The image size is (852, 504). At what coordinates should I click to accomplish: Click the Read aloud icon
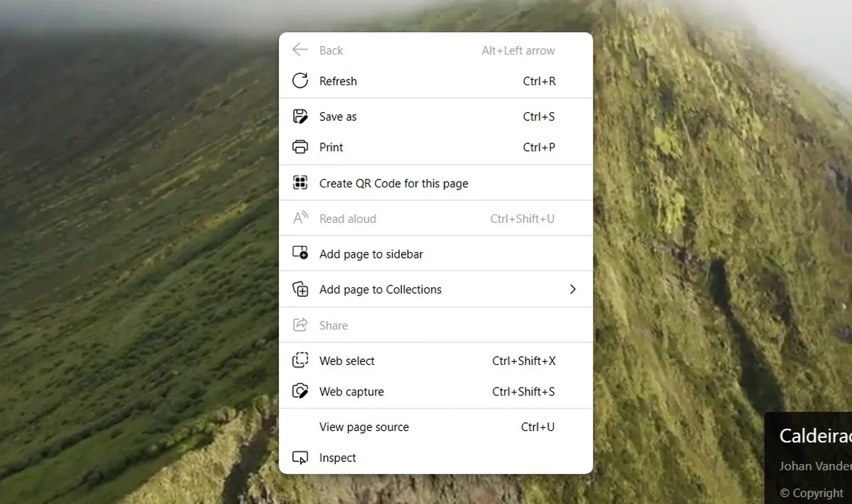(x=300, y=218)
